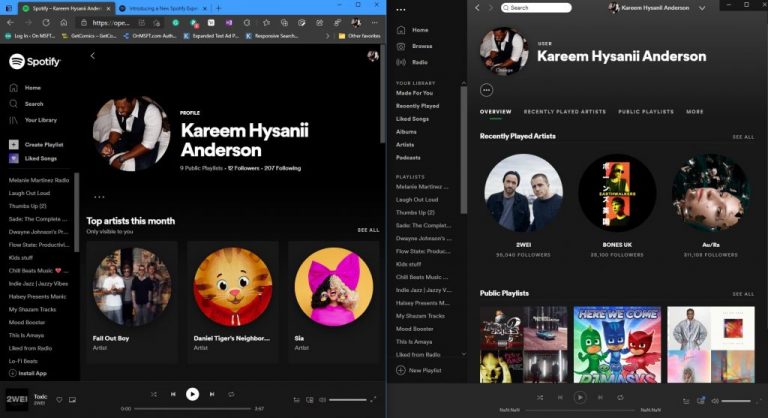Mute volume icon in web player

pos(322,400)
